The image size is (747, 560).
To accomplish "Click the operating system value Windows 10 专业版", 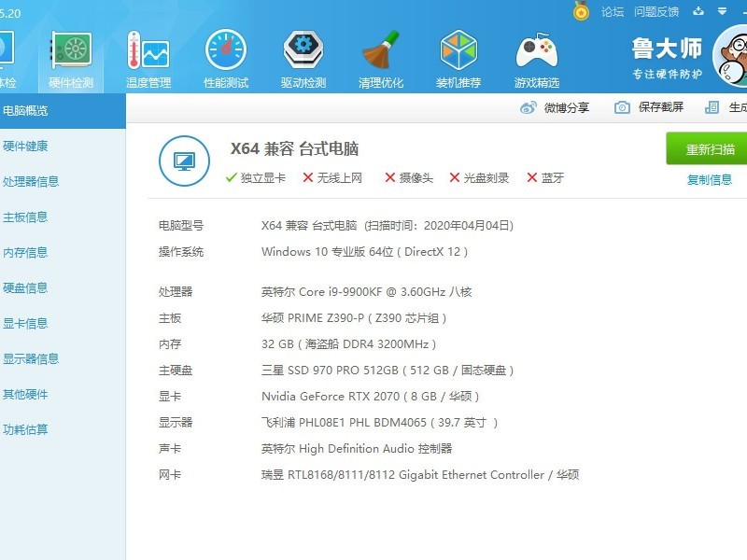I will [364, 251].
